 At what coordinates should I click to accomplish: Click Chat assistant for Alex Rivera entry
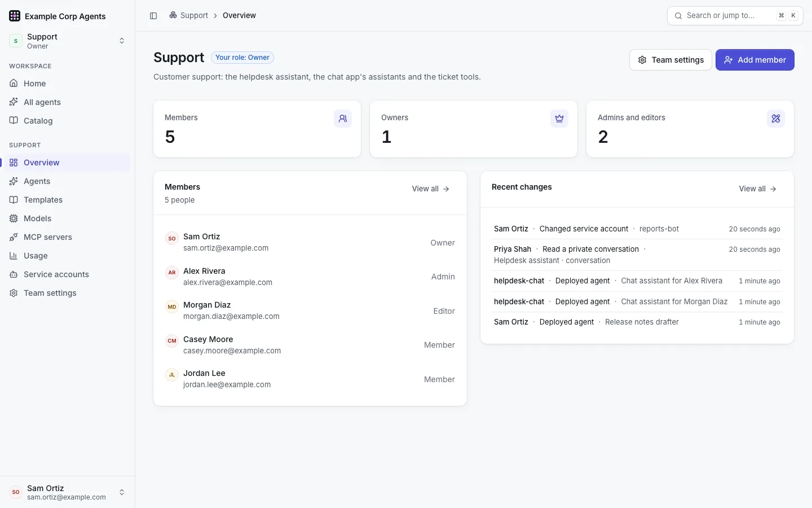(672, 281)
